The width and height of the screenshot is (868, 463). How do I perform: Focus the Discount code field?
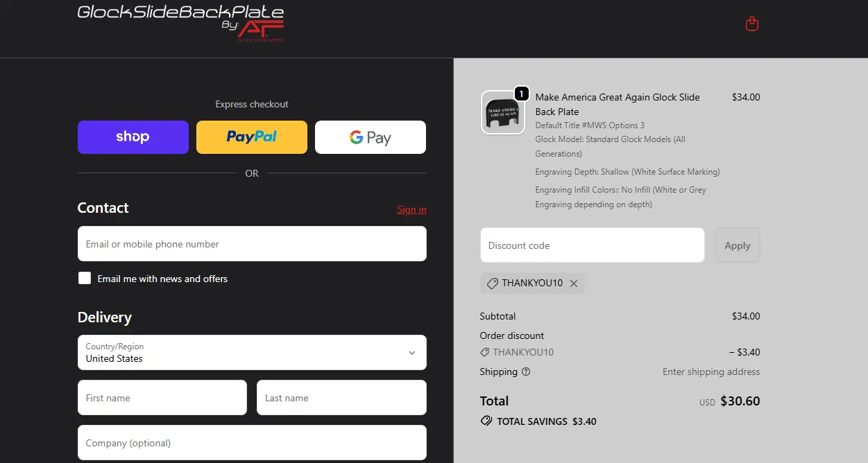coord(592,245)
